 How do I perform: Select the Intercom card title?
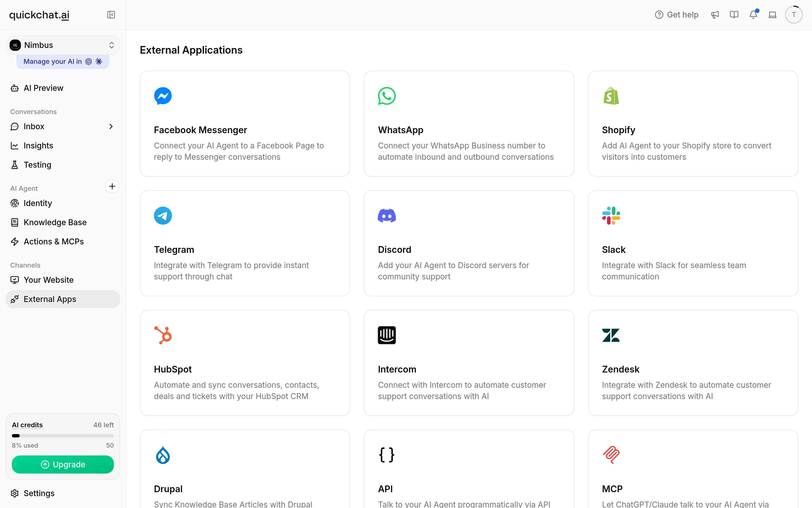tap(397, 369)
